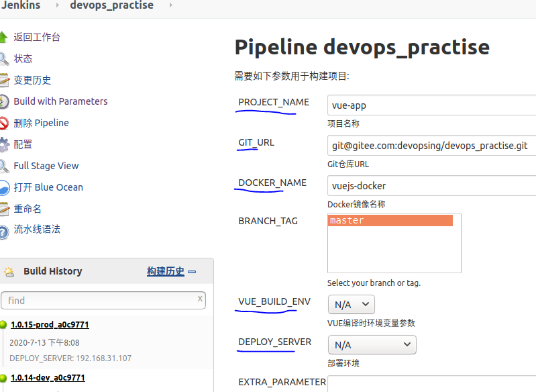
Task: Click the devops_practise breadcrumb
Action: (x=112, y=5)
